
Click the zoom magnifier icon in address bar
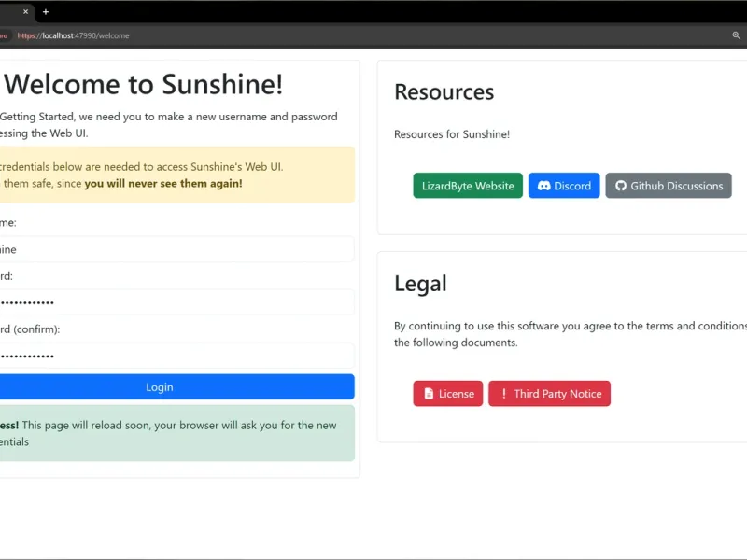pos(736,35)
